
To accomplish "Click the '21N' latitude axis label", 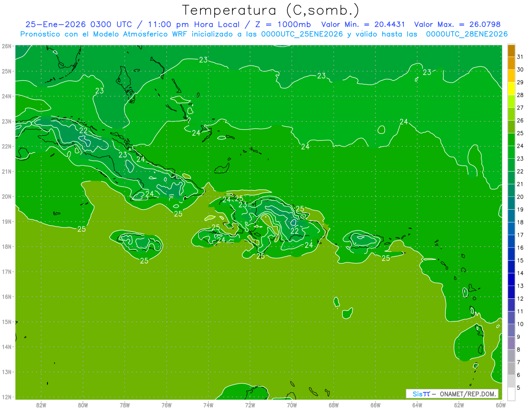I will (7, 171).
